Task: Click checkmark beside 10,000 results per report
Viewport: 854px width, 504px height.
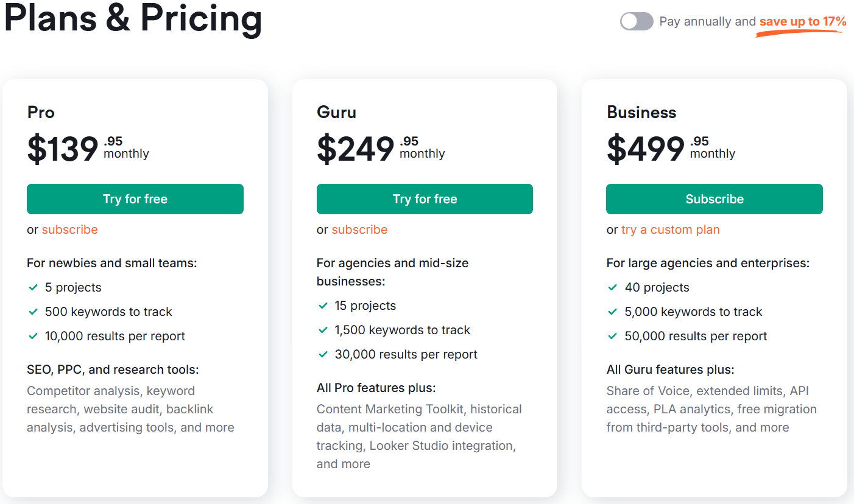Action: pyautogui.click(x=34, y=336)
